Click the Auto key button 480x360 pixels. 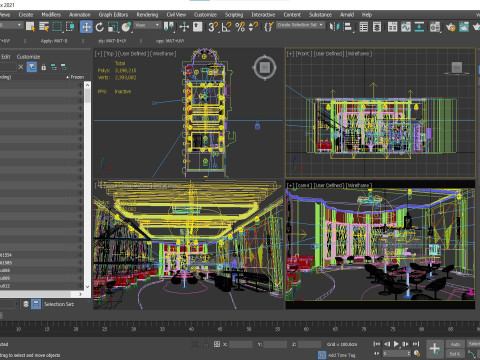455,344
